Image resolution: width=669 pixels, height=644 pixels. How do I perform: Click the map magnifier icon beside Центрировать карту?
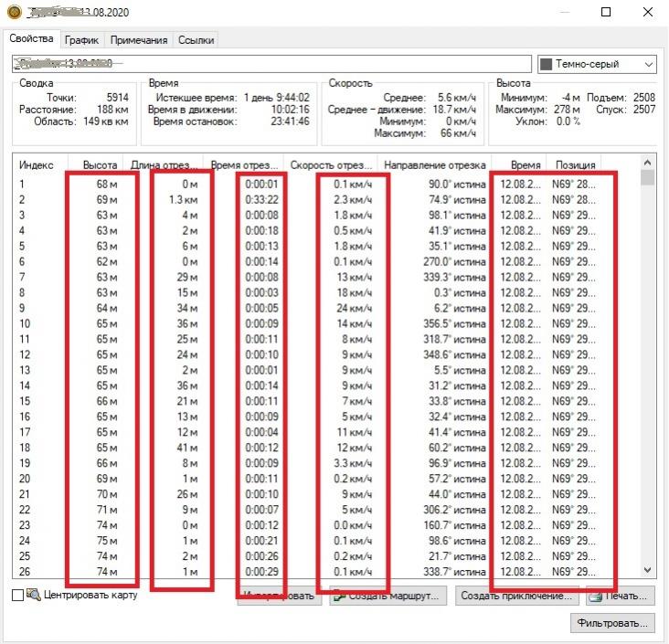(34, 596)
